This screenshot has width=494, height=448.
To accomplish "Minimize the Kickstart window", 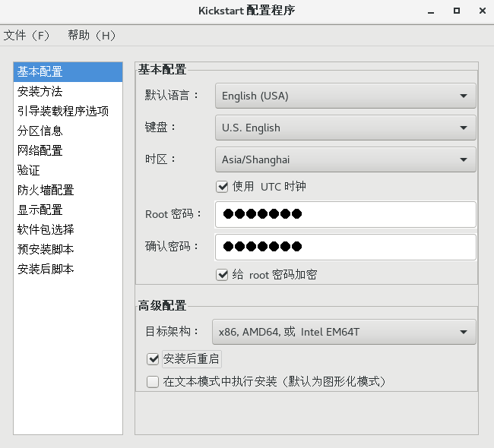I will tap(431, 11).
